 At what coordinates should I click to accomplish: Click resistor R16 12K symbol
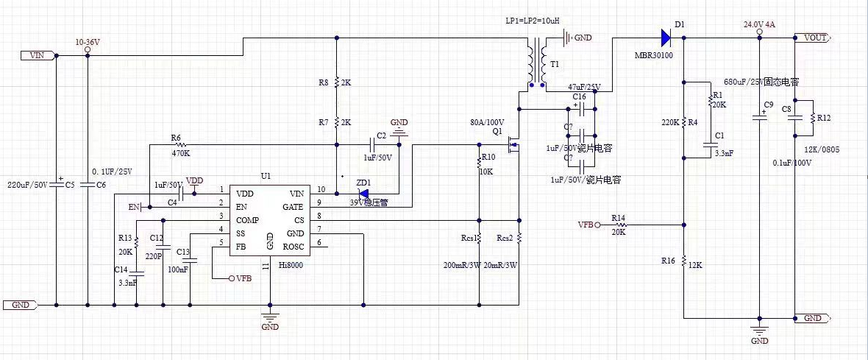tap(684, 261)
